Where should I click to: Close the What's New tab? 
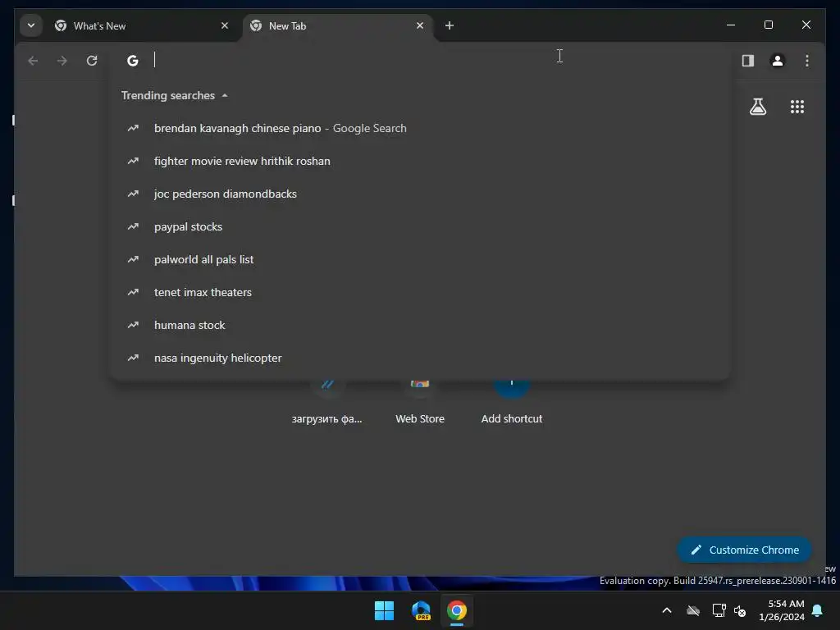[225, 25]
